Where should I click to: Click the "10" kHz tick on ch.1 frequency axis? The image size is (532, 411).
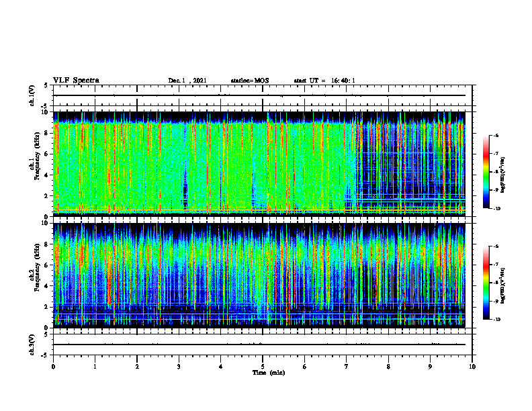coord(46,112)
